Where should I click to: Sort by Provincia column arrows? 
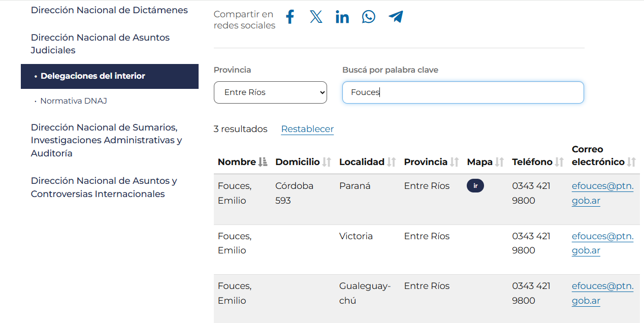coord(454,162)
